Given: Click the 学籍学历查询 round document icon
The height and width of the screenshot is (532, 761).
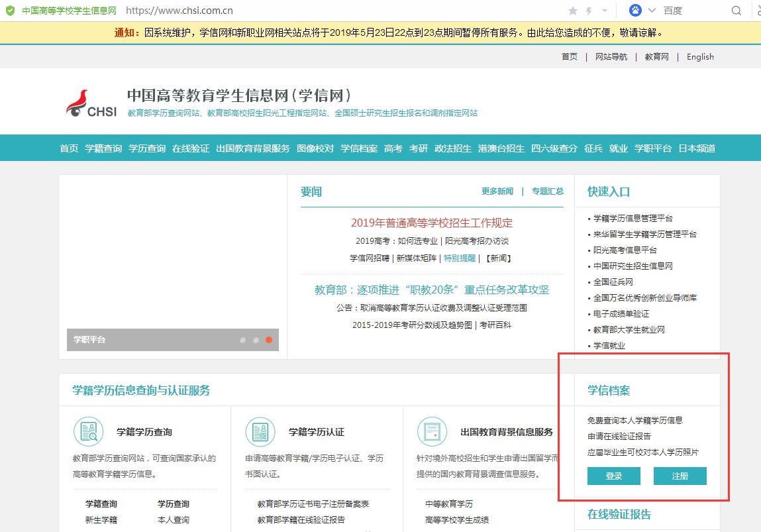Looking at the screenshot, I should point(88,431).
